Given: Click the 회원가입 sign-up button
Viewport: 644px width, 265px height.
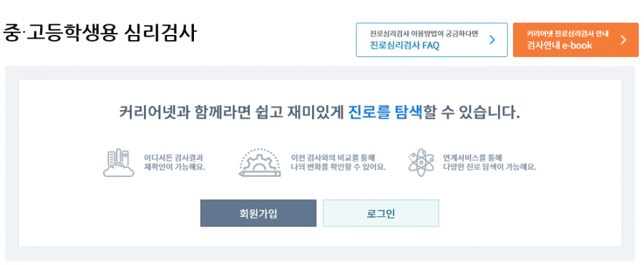Looking at the screenshot, I should 258,214.
